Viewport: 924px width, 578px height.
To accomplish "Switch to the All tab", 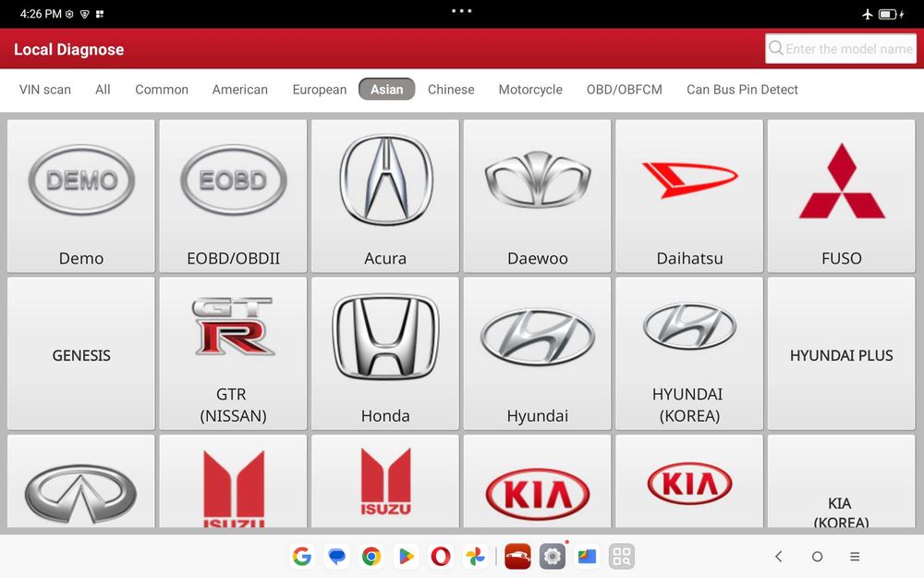I will (x=103, y=90).
